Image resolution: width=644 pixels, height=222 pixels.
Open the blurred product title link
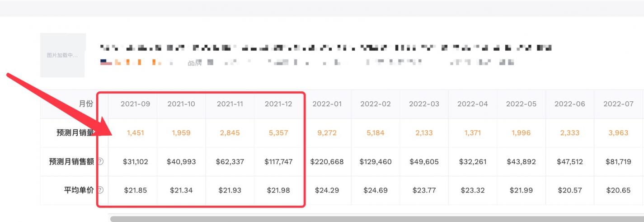[325, 47]
